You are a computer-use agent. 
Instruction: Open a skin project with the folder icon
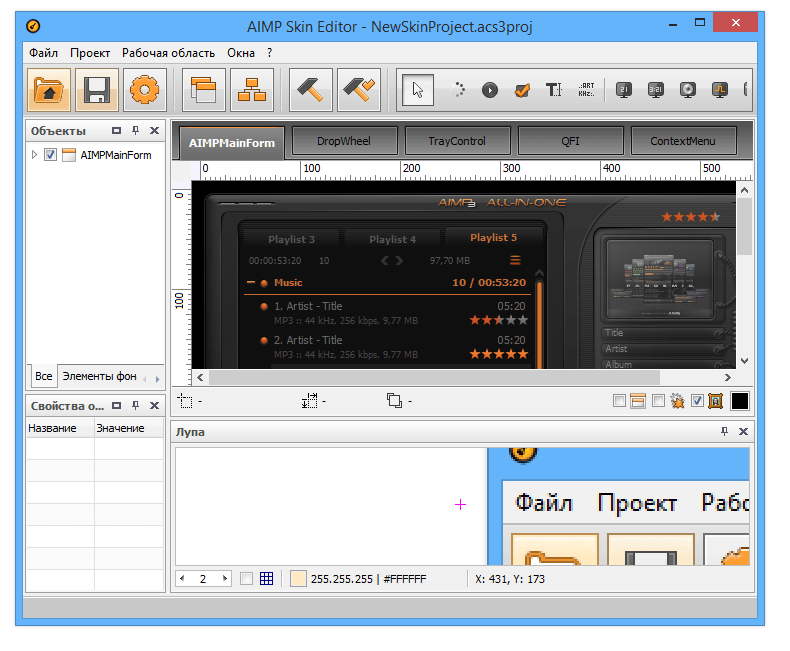click(x=49, y=90)
